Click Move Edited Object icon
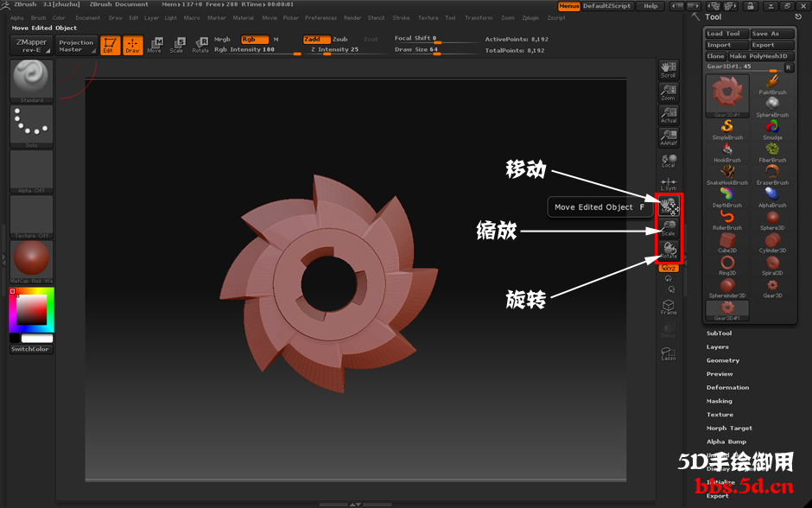This screenshot has height=508, width=812. click(669, 206)
